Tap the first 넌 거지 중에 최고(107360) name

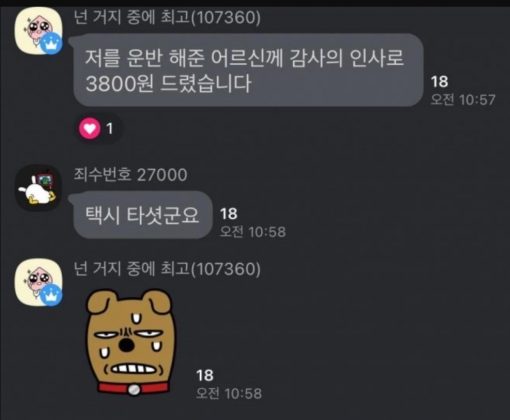[167, 17]
